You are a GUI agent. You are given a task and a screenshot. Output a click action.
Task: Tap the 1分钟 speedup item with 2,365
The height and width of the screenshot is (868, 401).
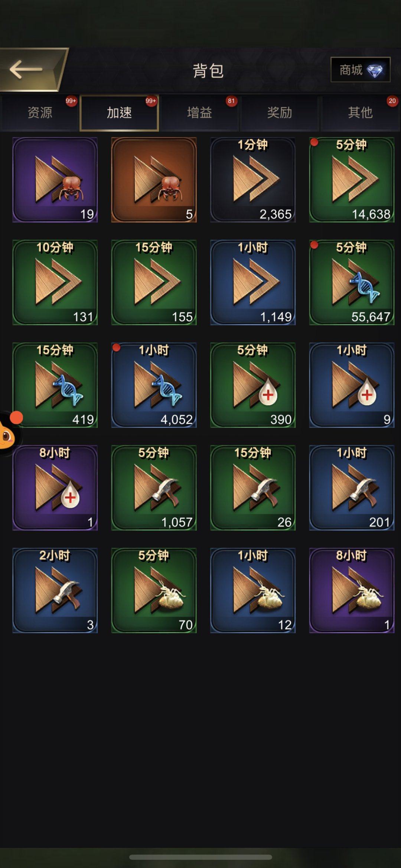(x=253, y=180)
